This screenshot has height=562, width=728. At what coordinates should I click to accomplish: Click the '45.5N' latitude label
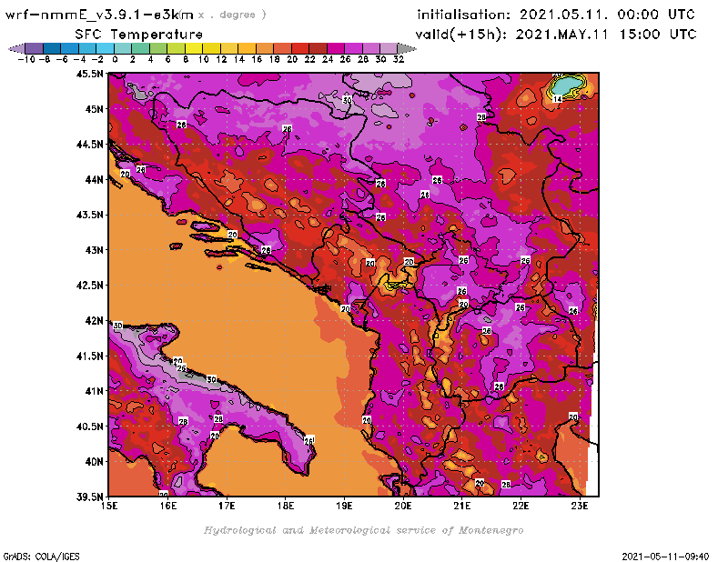(89, 74)
